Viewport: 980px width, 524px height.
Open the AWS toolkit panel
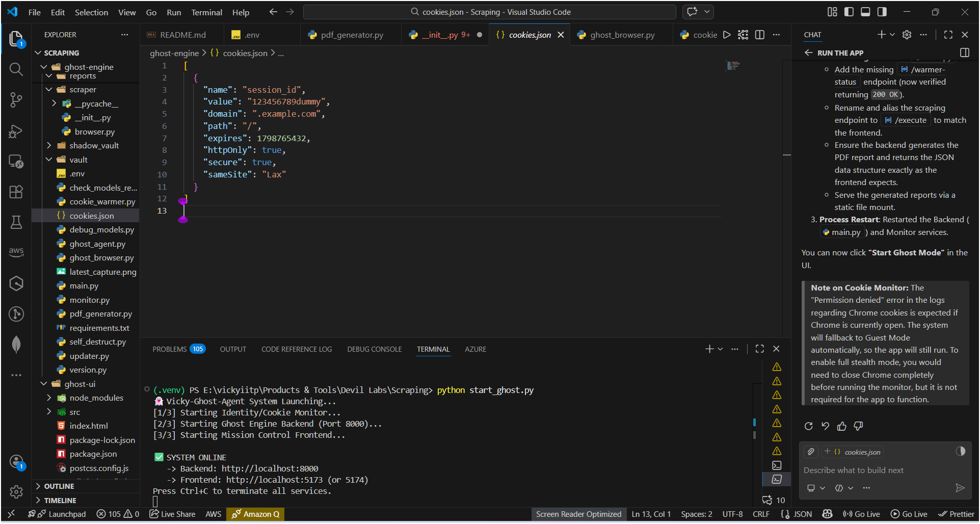[x=16, y=252]
